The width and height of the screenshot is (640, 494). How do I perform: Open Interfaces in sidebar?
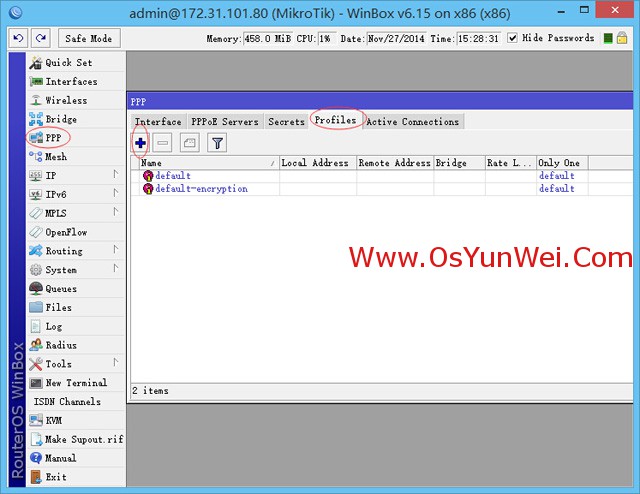(76, 81)
